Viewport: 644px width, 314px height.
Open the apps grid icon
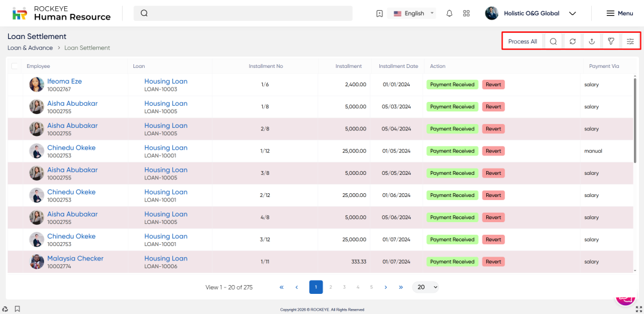[x=466, y=13]
